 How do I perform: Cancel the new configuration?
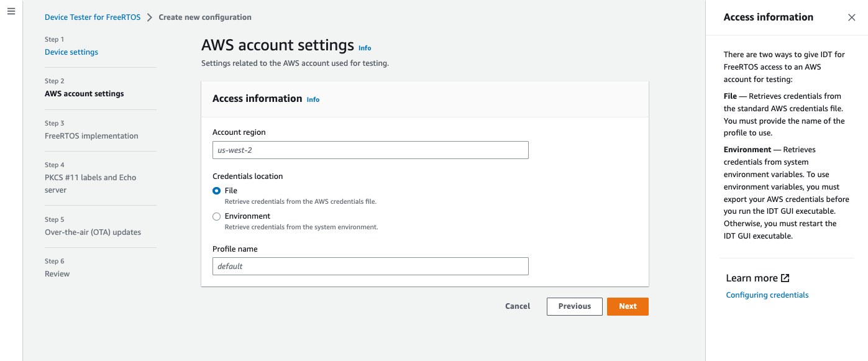[518, 306]
